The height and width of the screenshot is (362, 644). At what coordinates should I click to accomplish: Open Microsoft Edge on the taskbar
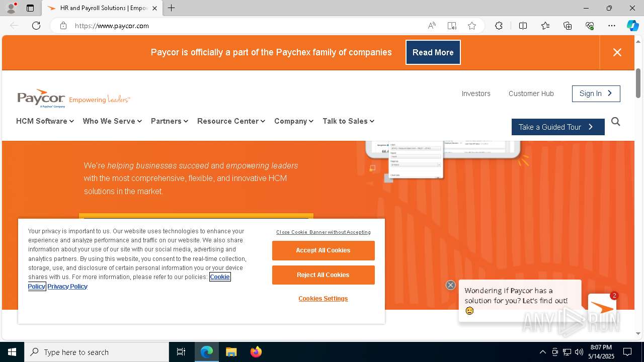[207, 352]
